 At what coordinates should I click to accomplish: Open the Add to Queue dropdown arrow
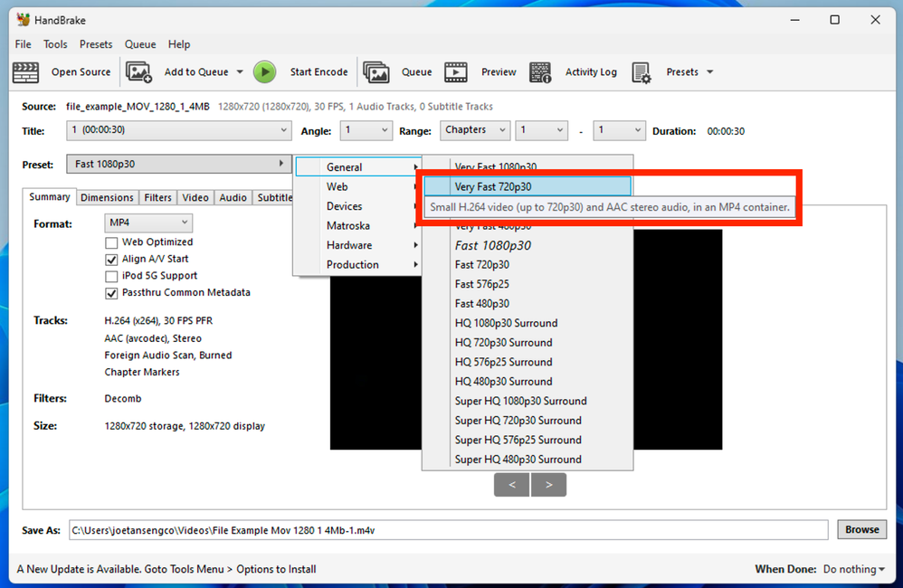click(240, 72)
